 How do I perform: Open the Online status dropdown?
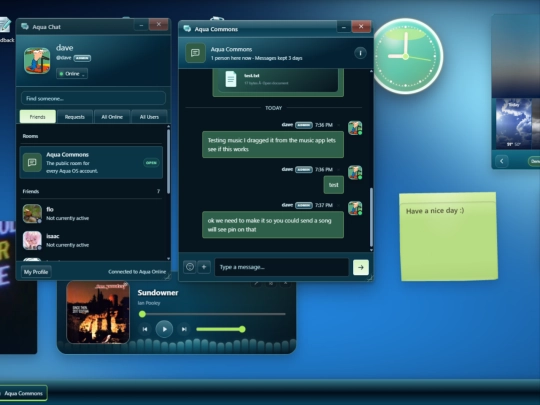point(72,74)
